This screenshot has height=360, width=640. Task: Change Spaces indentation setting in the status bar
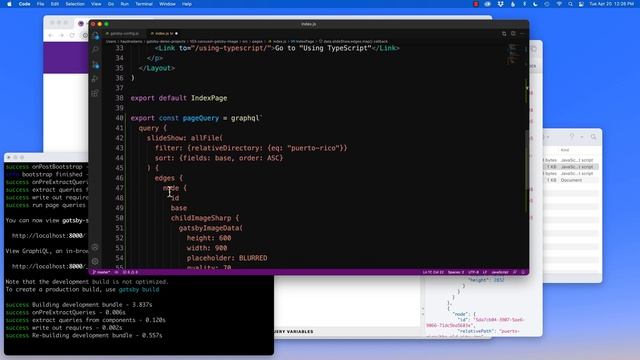pyautogui.click(x=456, y=272)
